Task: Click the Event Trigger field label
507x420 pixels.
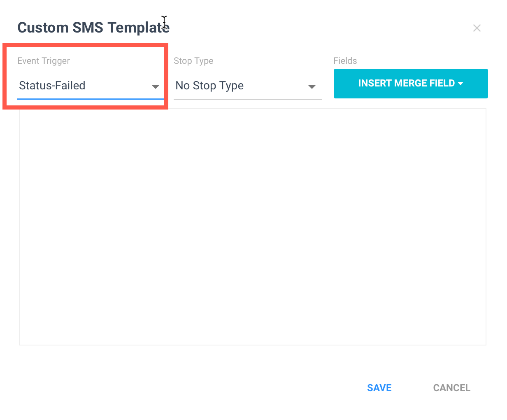Action: (44, 61)
